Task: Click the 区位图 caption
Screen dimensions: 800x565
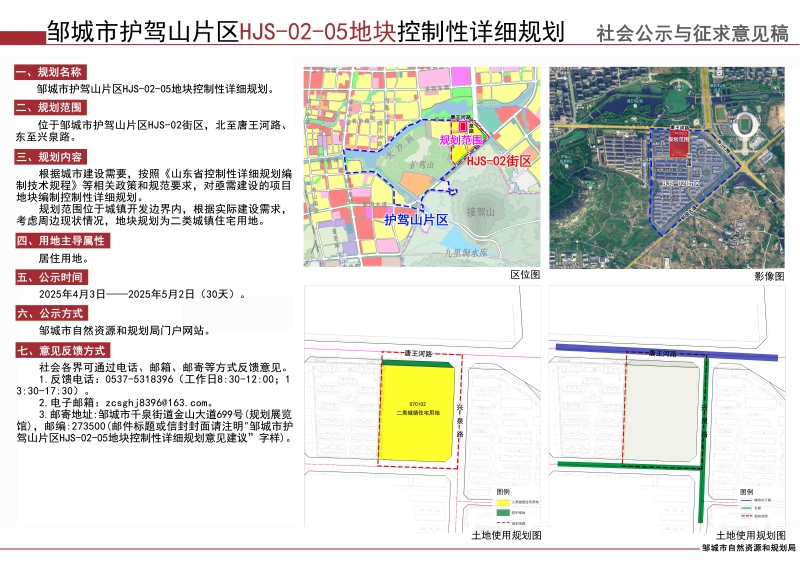Action: (525, 275)
